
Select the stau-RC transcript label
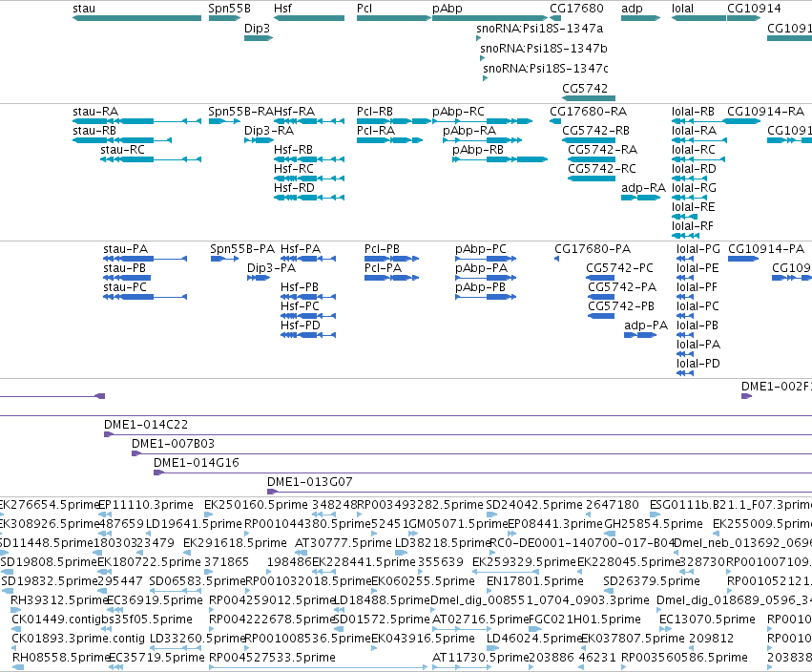click(122, 150)
